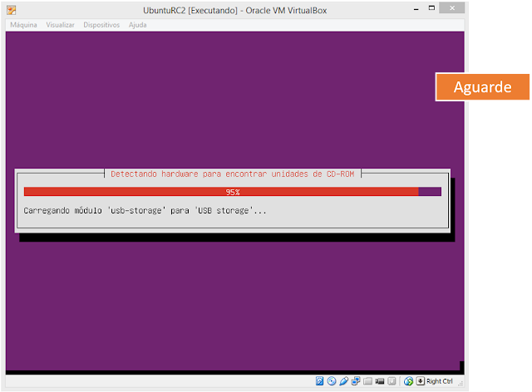
Task: Click the 95% installer progress bar
Action: click(x=233, y=192)
